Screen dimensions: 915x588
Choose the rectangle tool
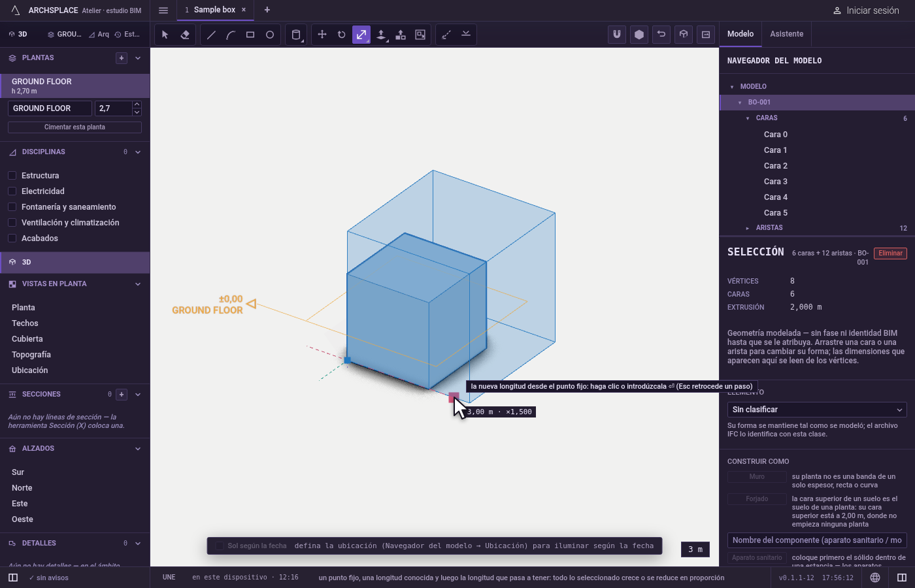point(250,35)
